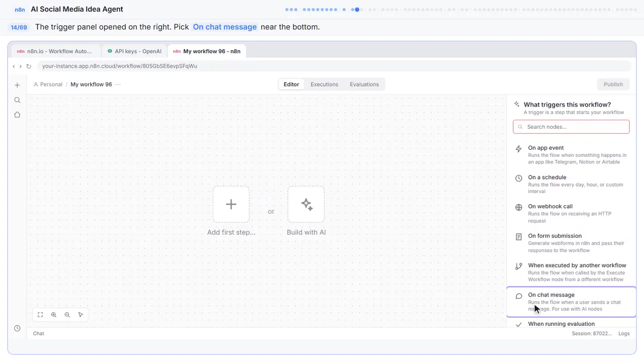Zoom in on the workflow canvas
The image size is (644, 362).
[x=54, y=315]
